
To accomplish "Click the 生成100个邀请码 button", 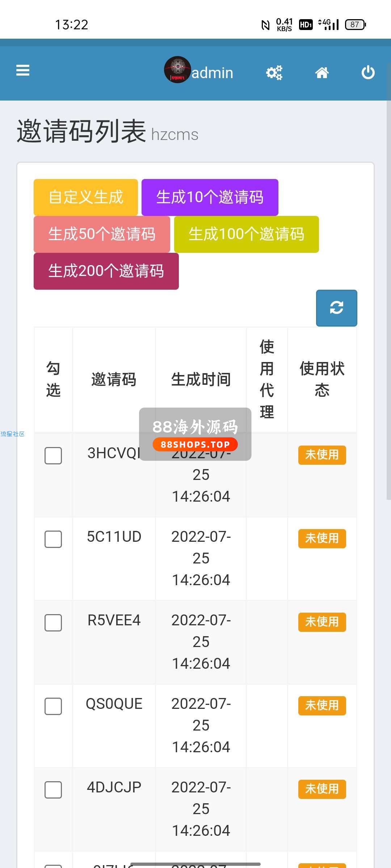I will pyautogui.click(x=246, y=234).
